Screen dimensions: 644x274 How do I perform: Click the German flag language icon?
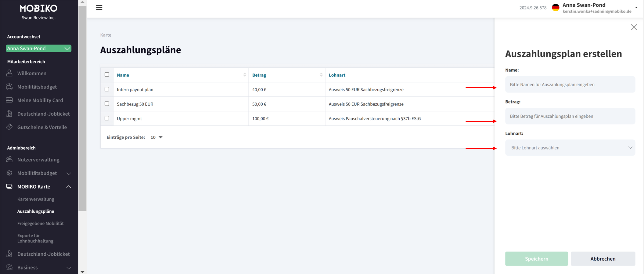point(556,8)
